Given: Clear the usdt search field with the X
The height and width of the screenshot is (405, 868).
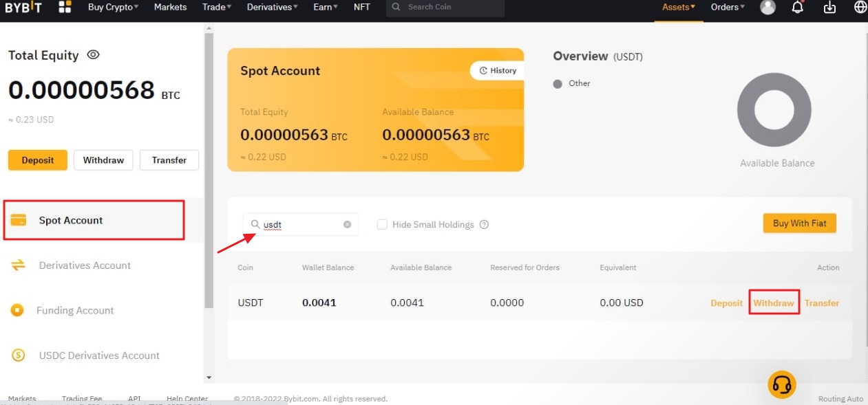Looking at the screenshot, I should (x=347, y=224).
